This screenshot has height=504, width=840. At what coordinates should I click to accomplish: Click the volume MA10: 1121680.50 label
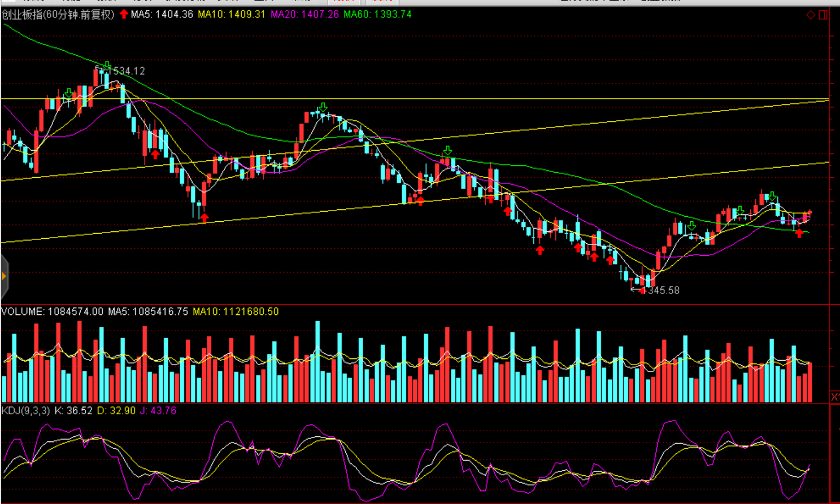(x=236, y=312)
